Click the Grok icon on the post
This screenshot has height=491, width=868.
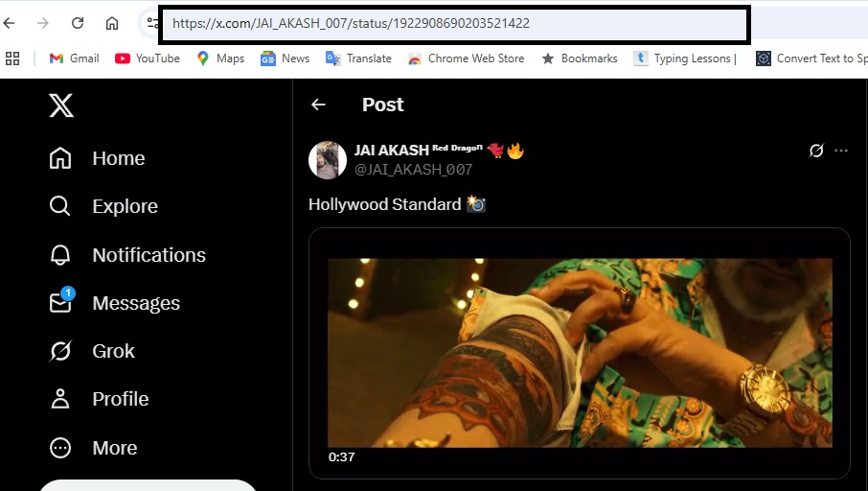(x=816, y=151)
